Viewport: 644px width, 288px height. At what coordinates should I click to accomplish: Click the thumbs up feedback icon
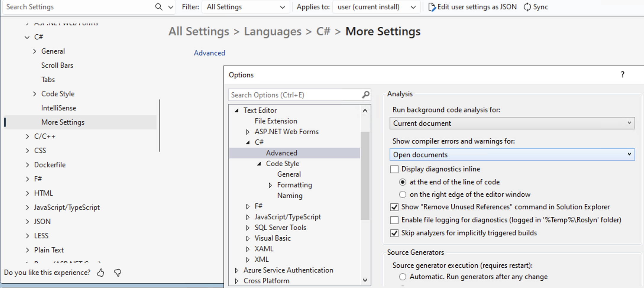101,273
